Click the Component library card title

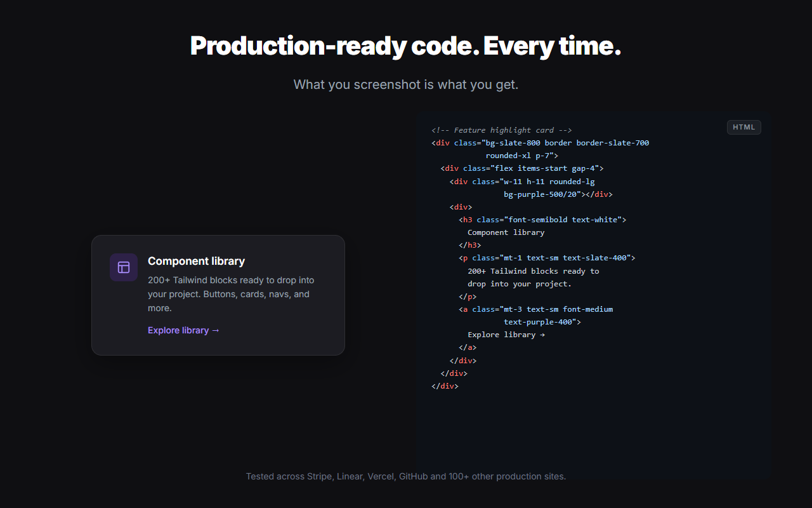[196, 261]
